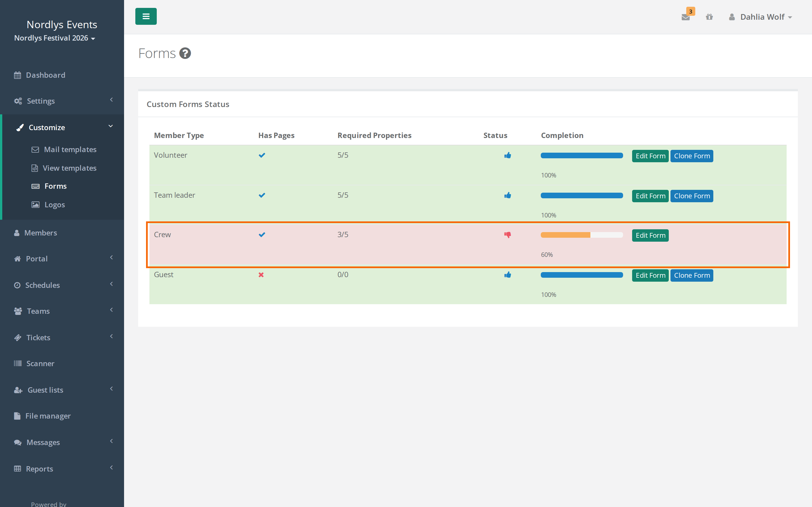Click the Crew Has Pages checkmark
The image size is (812, 507).
pos(262,235)
